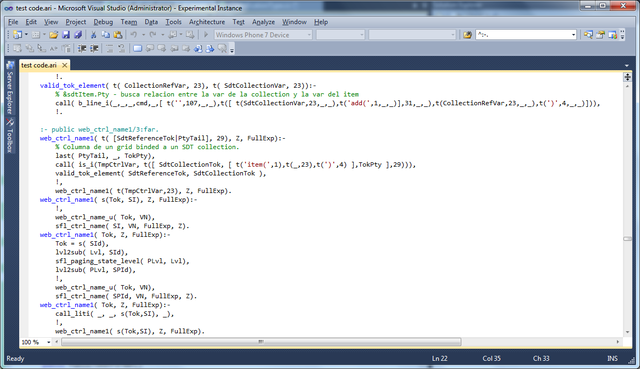Open the Undo history dropdown arrow
The height and width of the screenshot is (369, 640).
click(143, 35)
